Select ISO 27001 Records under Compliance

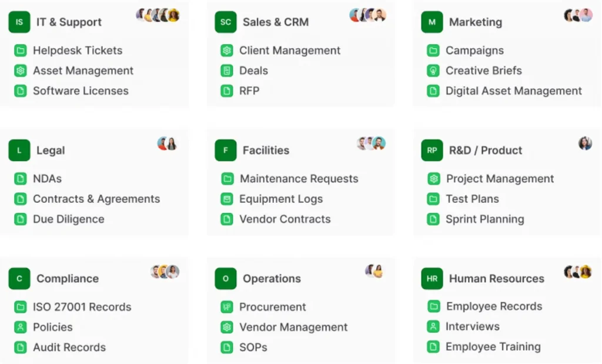coord(82,307)
